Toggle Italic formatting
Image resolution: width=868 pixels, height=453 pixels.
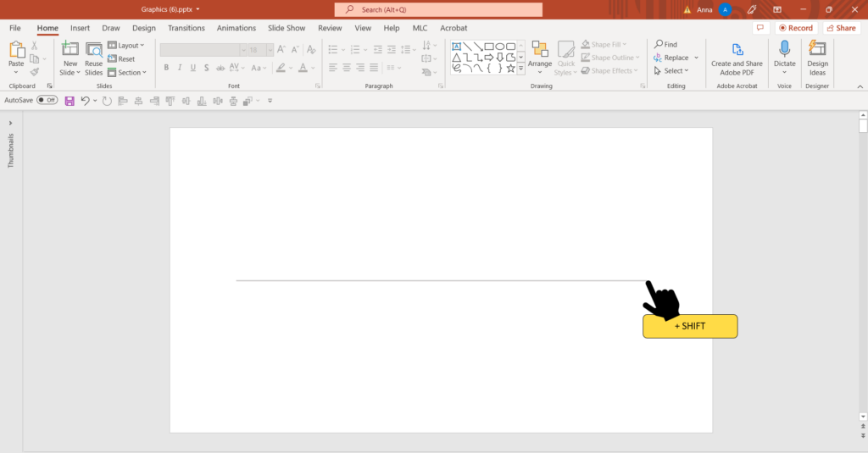pyautogui.click(x=180, y=68)
